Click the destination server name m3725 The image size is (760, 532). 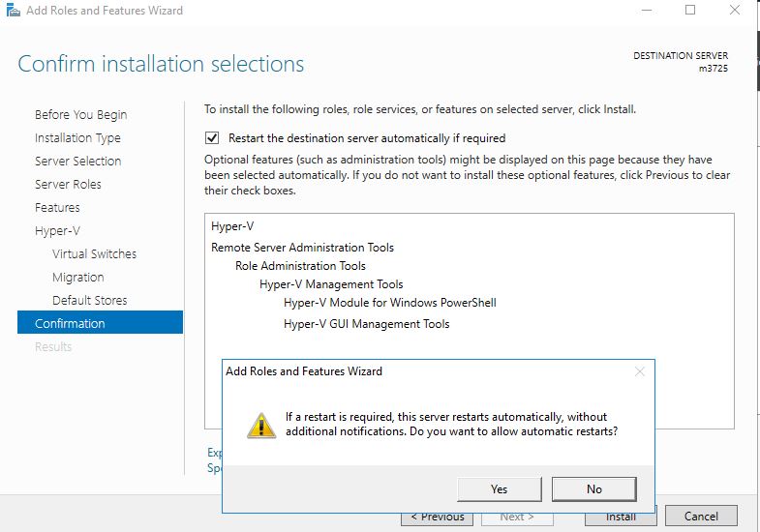[x=713, y=69]
